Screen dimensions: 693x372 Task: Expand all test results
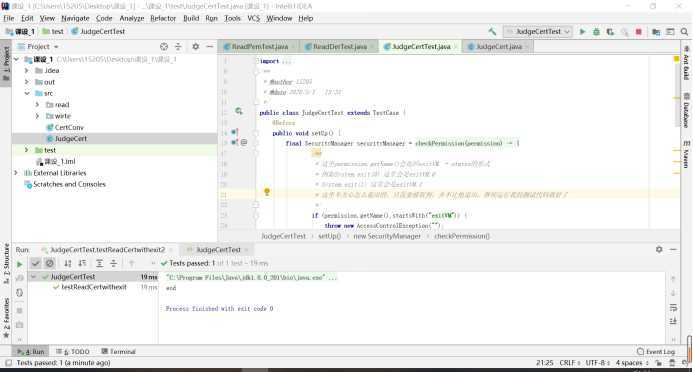coord(99,263)
